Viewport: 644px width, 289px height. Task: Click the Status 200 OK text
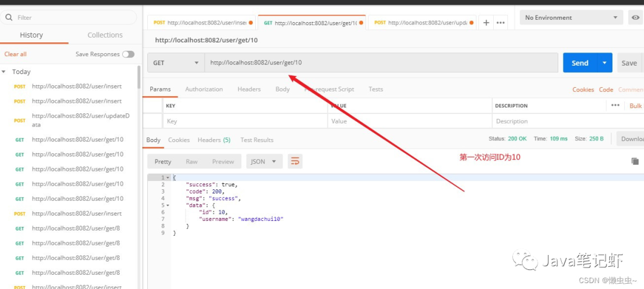(x=507, y=139)
